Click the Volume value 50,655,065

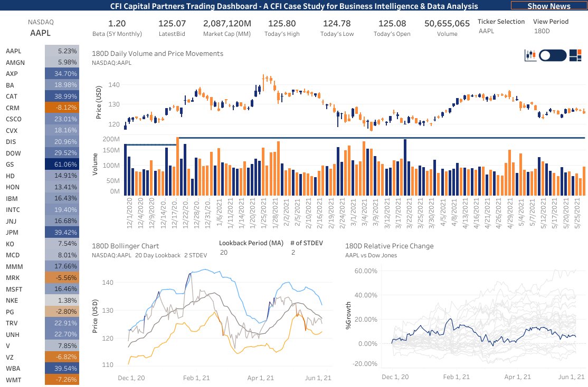(447, 23)
